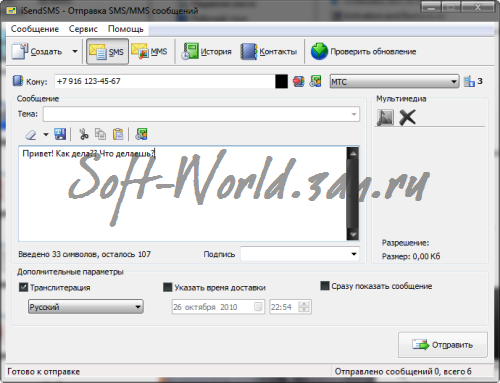Click the scissors cut icon

point(83,134)
